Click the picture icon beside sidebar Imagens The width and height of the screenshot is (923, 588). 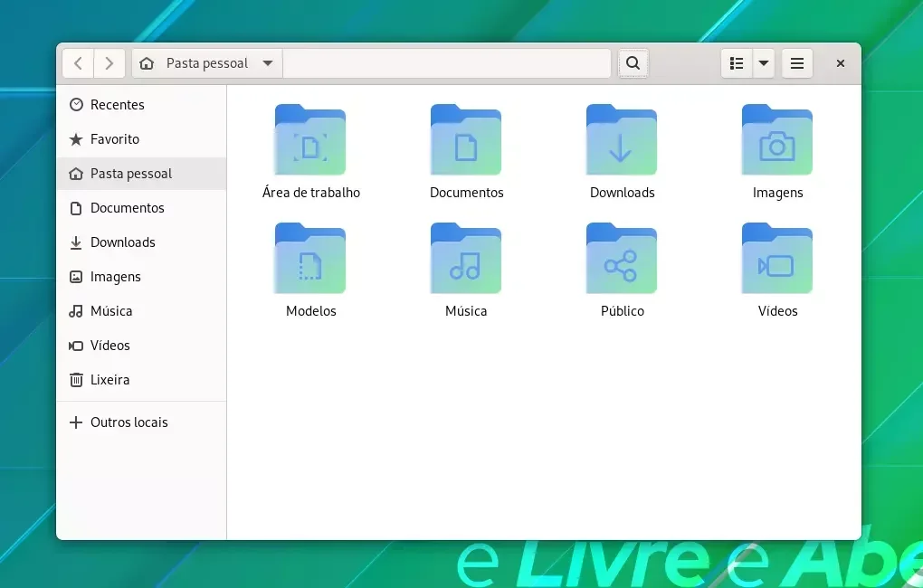point(76,277)
